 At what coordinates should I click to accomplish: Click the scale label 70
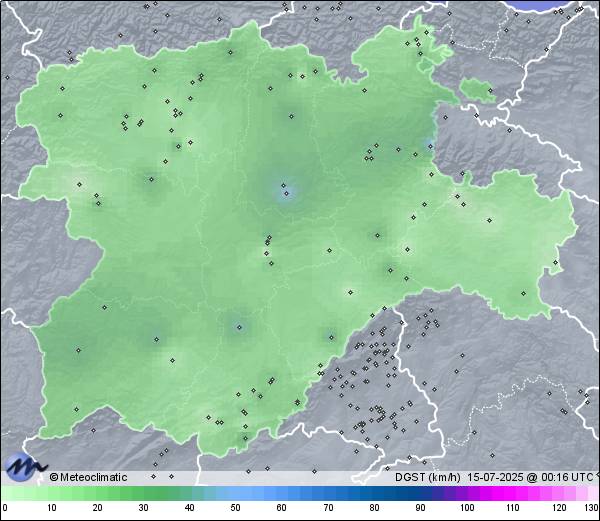click(x=328, y=508)
